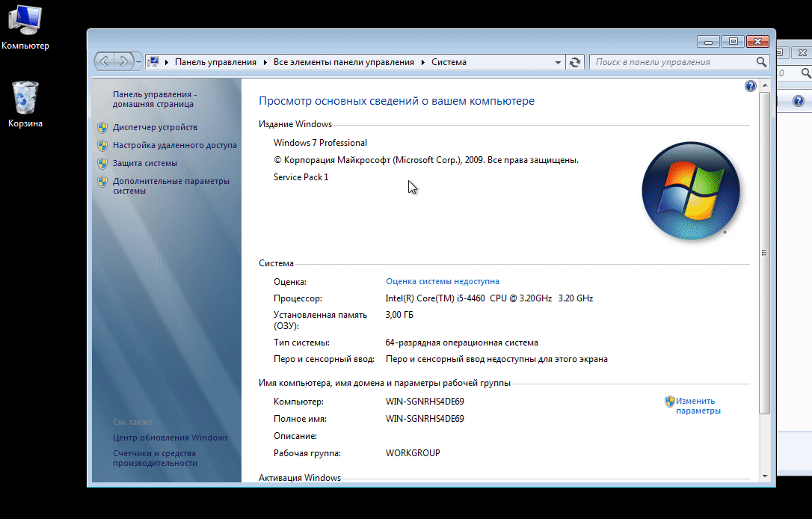
Task: Click 64-разрядная операционная система text
Action: pos(461,343)
